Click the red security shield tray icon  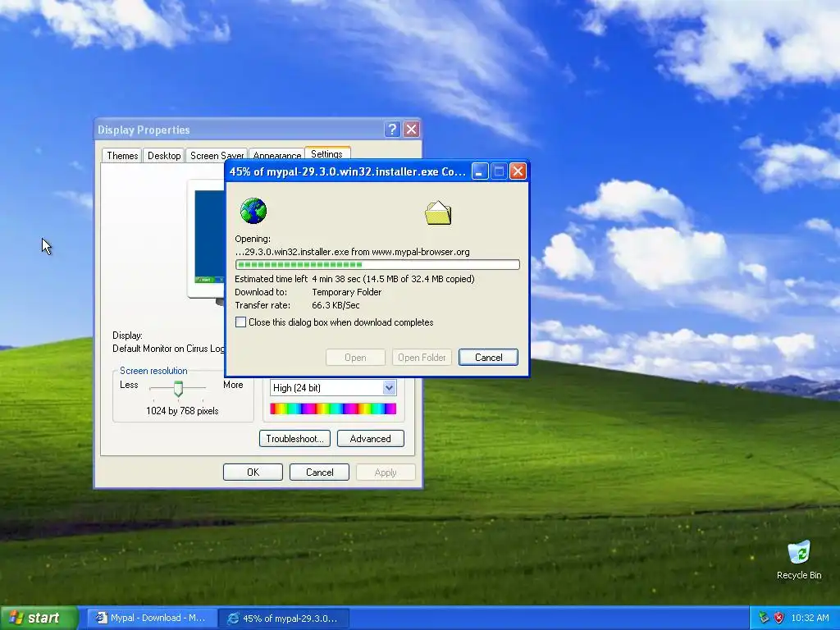tap(779, 618)
